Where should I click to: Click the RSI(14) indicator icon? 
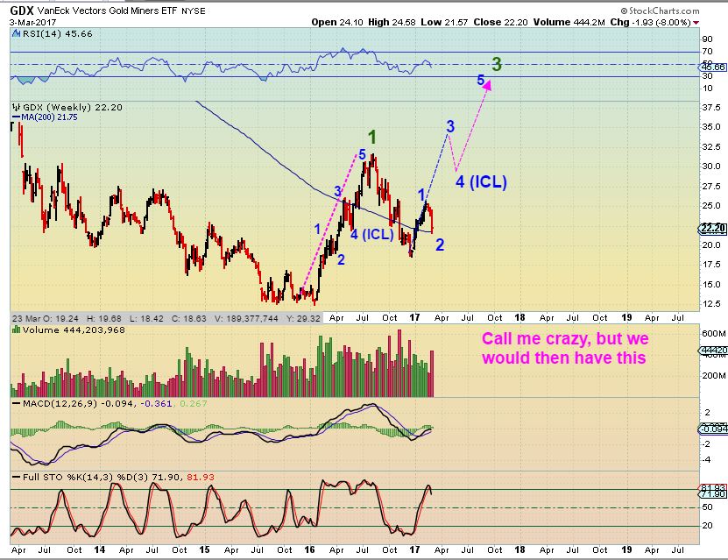[x=17, y=33]
